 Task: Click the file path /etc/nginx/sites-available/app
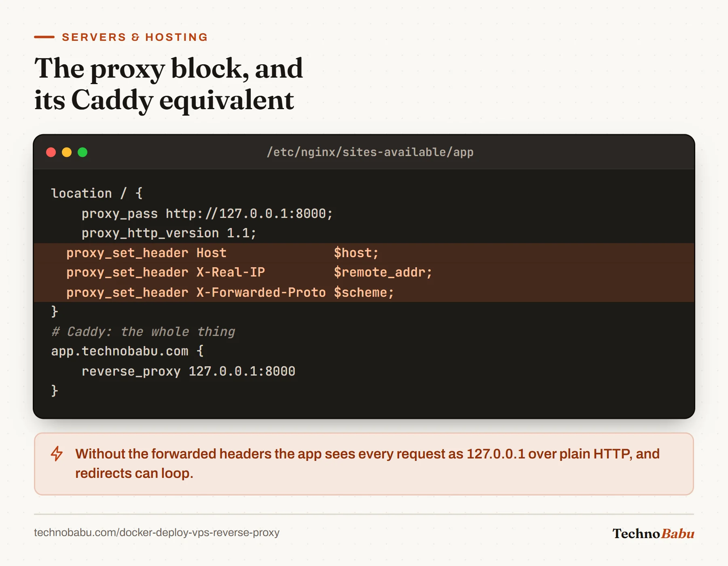pyautogui.click(x=370, y=152)
